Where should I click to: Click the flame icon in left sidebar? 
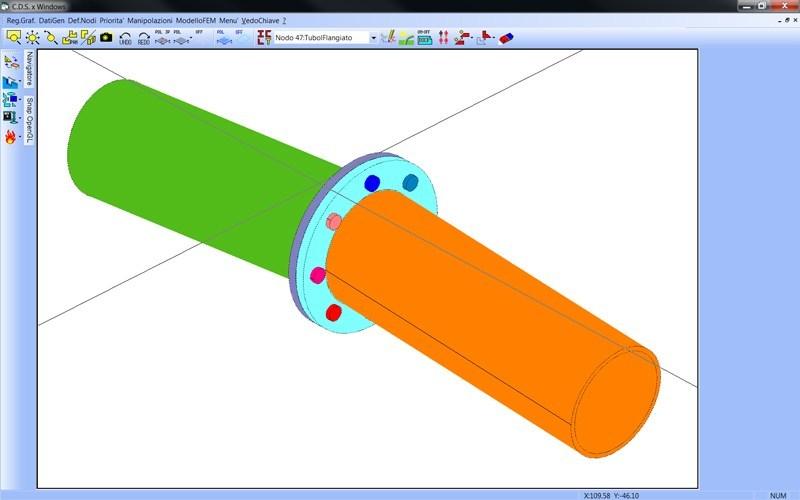tap(11, 136)
